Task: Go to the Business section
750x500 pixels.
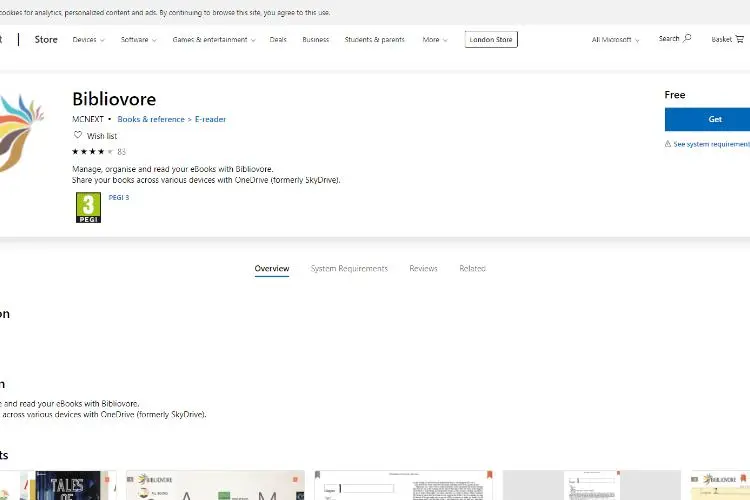Action: coord(316,40)
